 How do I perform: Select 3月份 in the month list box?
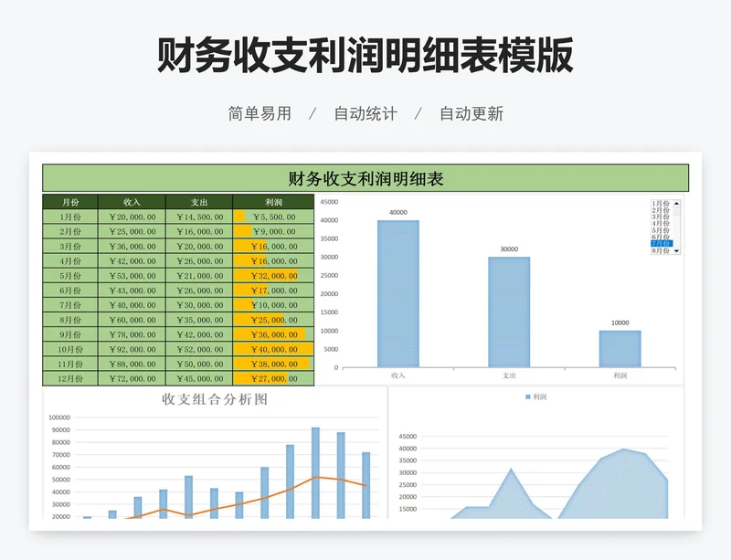pos(661,217)
